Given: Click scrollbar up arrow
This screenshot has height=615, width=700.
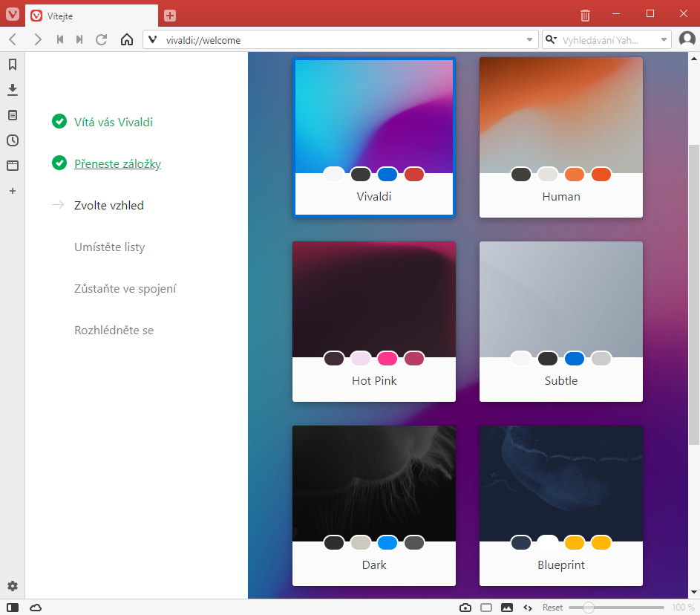Looking at the screenshot, I should coord(694,59).
